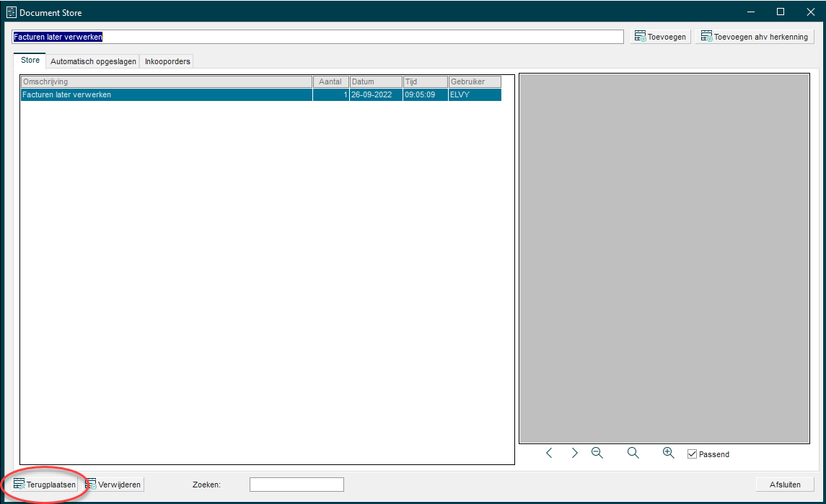
Task: Click the Gebruiker column header
Action: 475,82
